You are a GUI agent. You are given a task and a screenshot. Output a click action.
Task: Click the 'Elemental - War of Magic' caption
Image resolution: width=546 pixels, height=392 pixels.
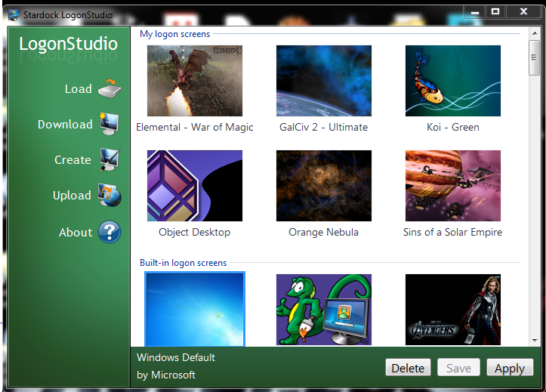point(195,128)
